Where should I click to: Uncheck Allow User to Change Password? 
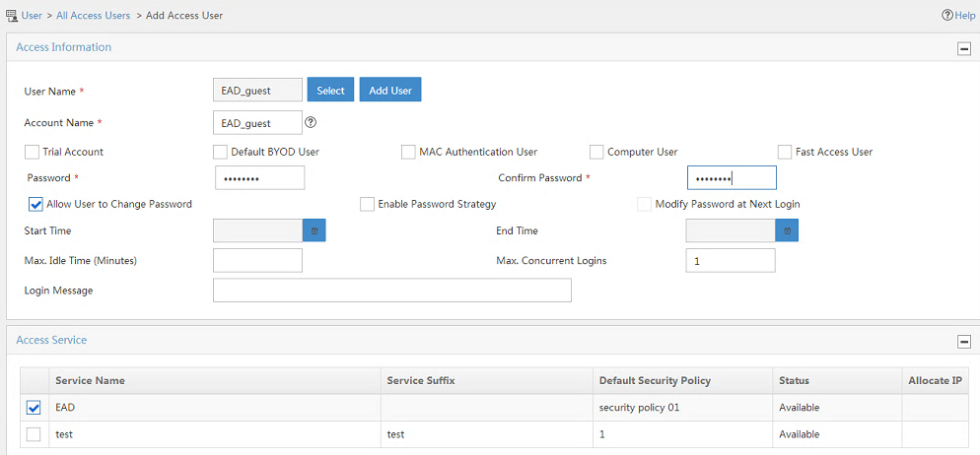coord(35,204)
